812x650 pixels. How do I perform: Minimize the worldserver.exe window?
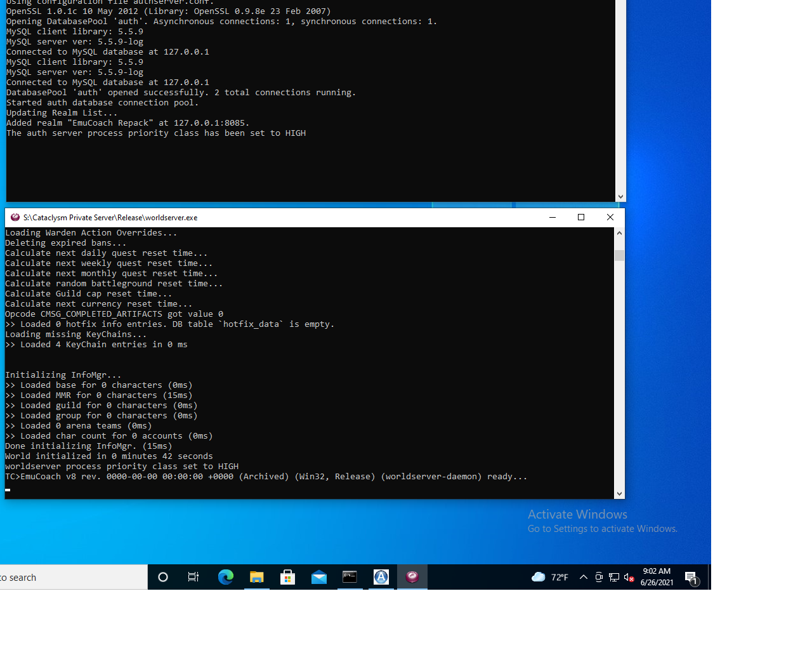[552, 217]
